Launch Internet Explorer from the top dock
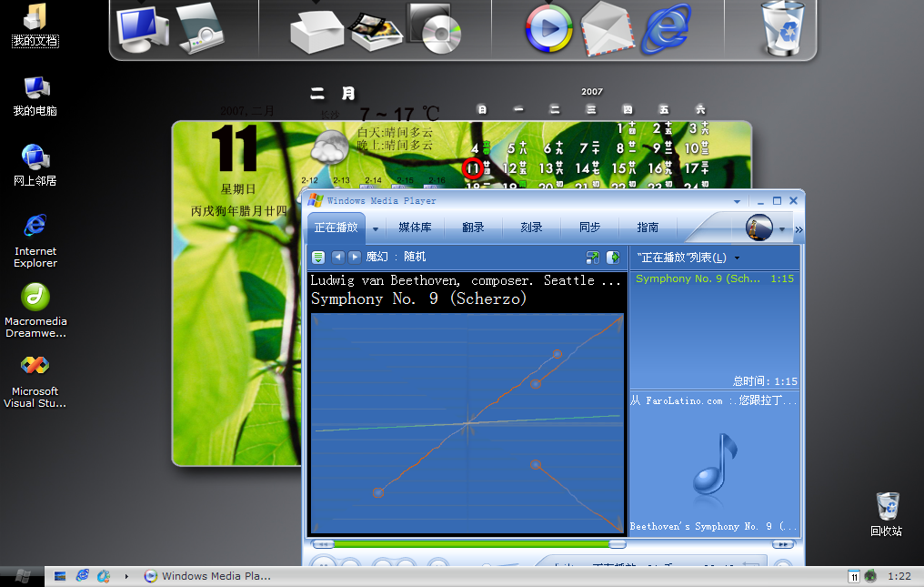924x587 pixels. pyautogui.click(x=667, y=28)
